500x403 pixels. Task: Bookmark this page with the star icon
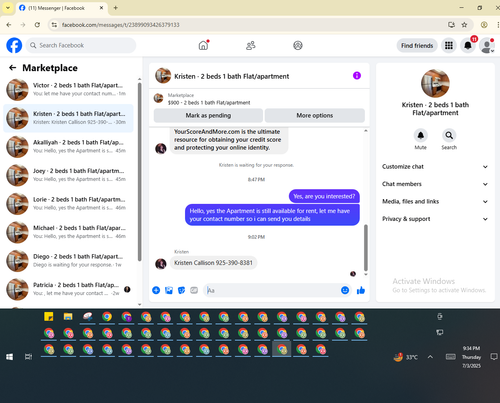[464, 25]
